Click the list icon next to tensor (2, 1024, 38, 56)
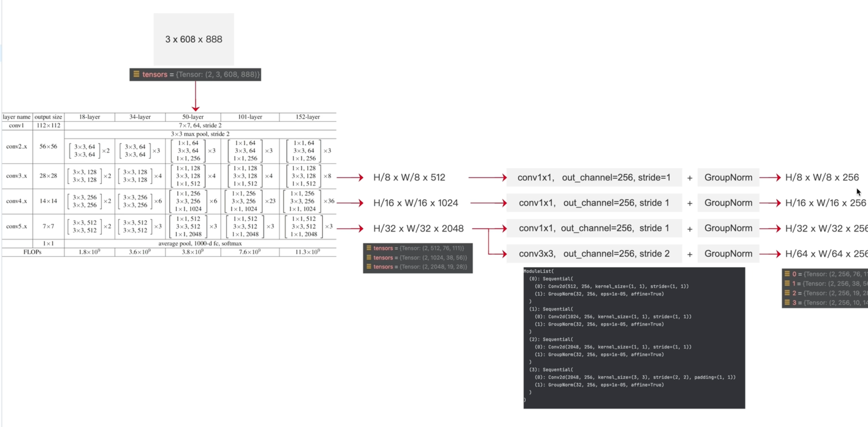868x427 pixels. pos(369,257)
